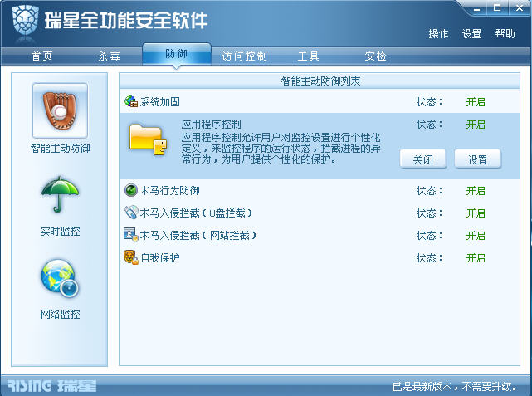
Task: Open the 访问控制 tab
Action: coord(244,56)
